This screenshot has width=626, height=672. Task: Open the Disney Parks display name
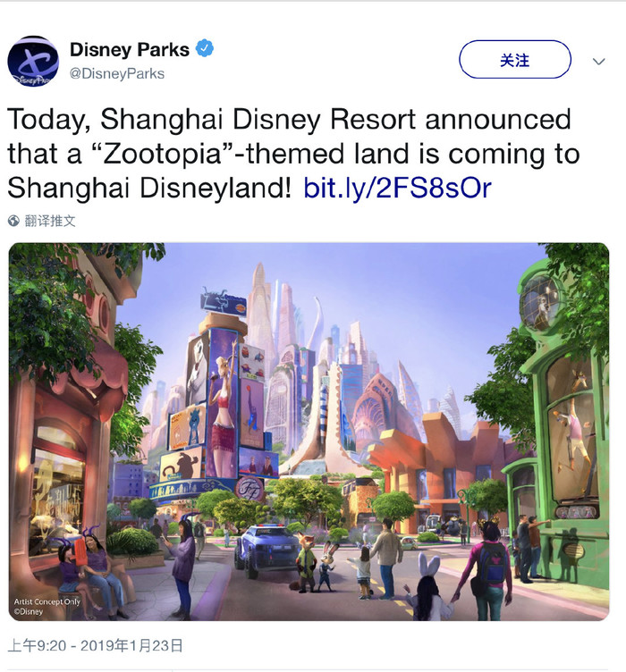pyautogui.click(x=130, y=50)
